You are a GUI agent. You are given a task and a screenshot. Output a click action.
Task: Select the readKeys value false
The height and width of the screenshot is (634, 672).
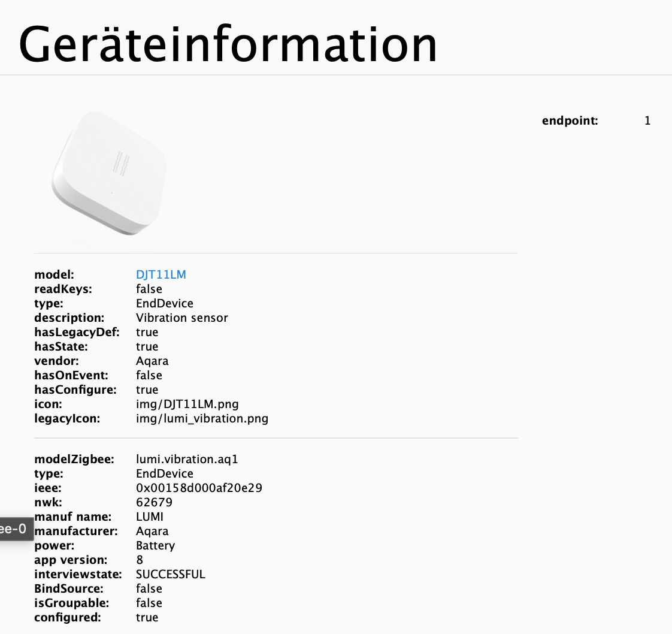[x=149, y=289]
